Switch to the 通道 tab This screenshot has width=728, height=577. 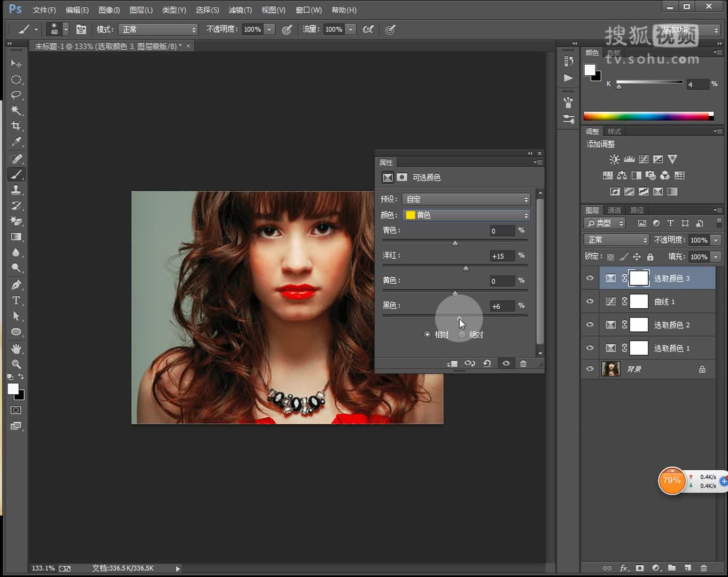click(615, 210)
